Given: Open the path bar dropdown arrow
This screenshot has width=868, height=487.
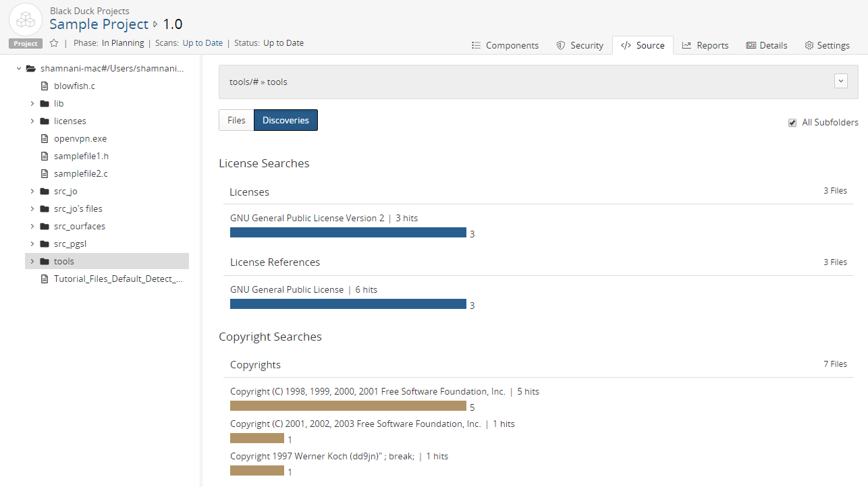Looking at the screenshot, I should [x=840, y=81].
